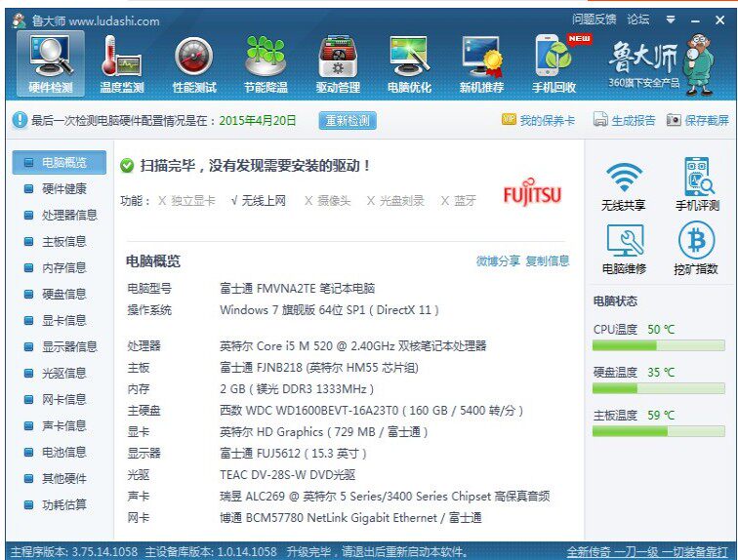738x560 pixels.
Task: Click the 手机评测 phone review icon
Action: (699, 177)
